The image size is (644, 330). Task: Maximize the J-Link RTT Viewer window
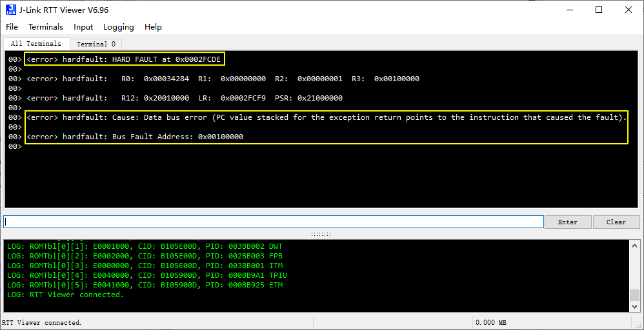[x=599, y=10]
